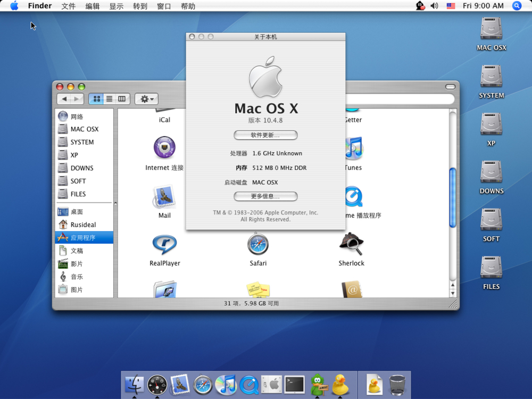532x399 pixels.
Task: Launch Safari compass icon in the Dock
Action: point(203,385)
